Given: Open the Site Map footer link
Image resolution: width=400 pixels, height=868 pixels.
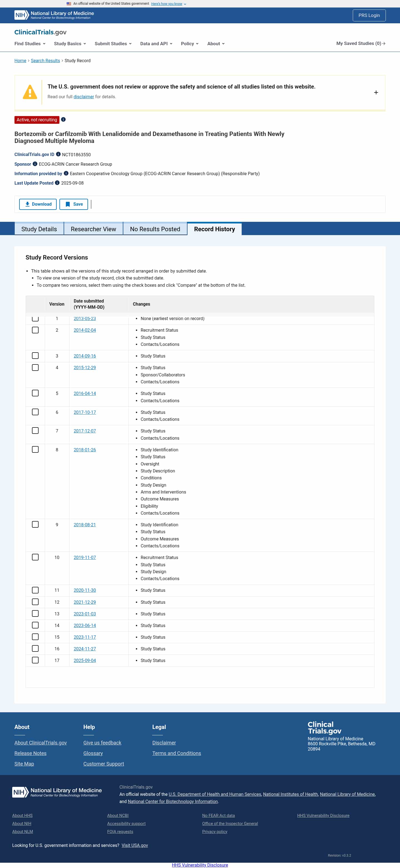Looking at the screenshot, I should (x=24, y=764).
